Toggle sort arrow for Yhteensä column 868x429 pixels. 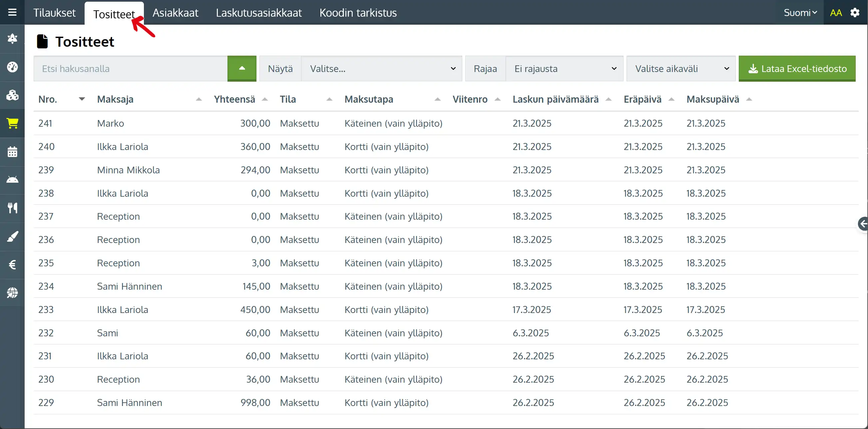coord(265,99)
